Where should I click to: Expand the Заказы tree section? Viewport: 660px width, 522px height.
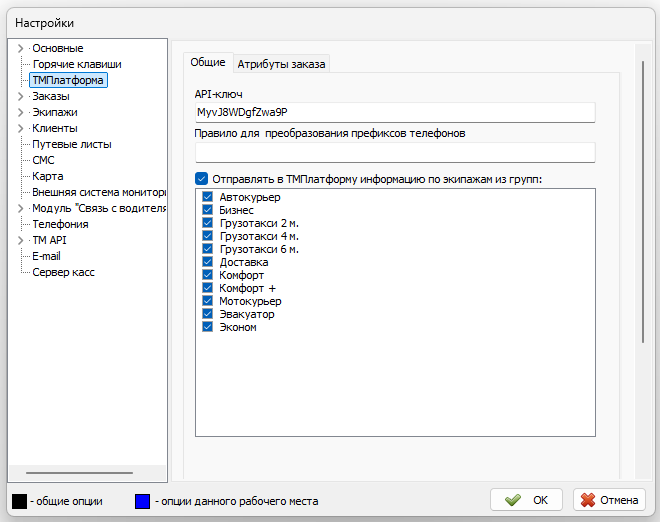20,96
